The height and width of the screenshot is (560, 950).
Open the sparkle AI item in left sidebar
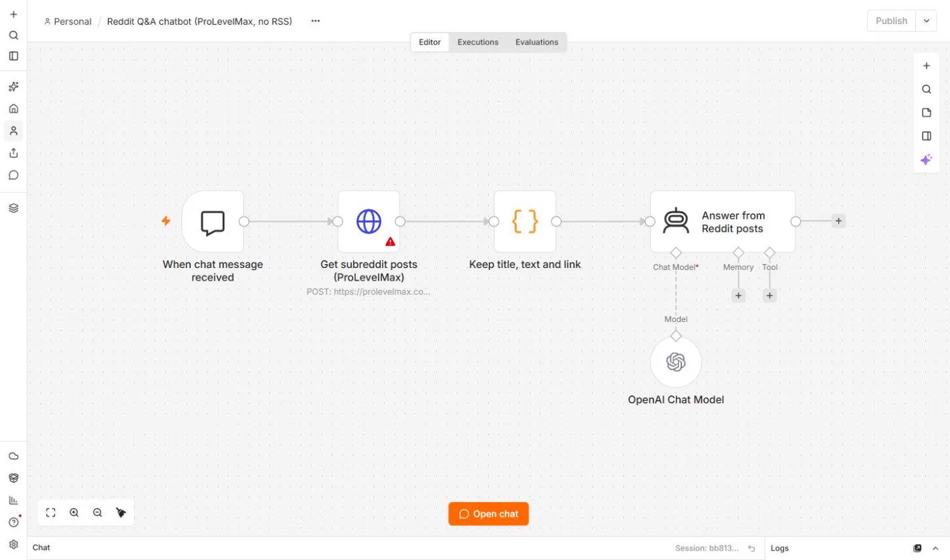(13, 87)
